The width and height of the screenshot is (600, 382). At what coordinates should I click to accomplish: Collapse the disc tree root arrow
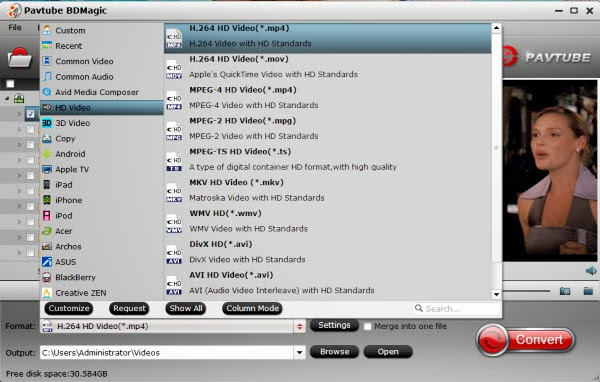pyautogui.click(x=7, y=99)
